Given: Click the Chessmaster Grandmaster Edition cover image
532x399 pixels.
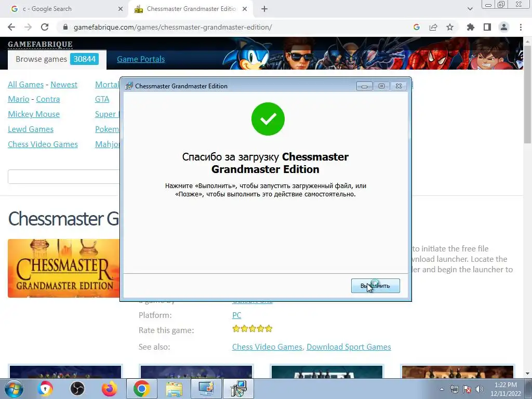Looking at the screenshot, I should pos(64,269).
